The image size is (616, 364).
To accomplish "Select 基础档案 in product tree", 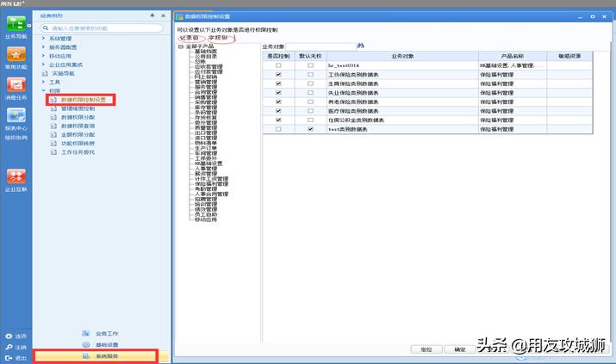I will (206, 52).
